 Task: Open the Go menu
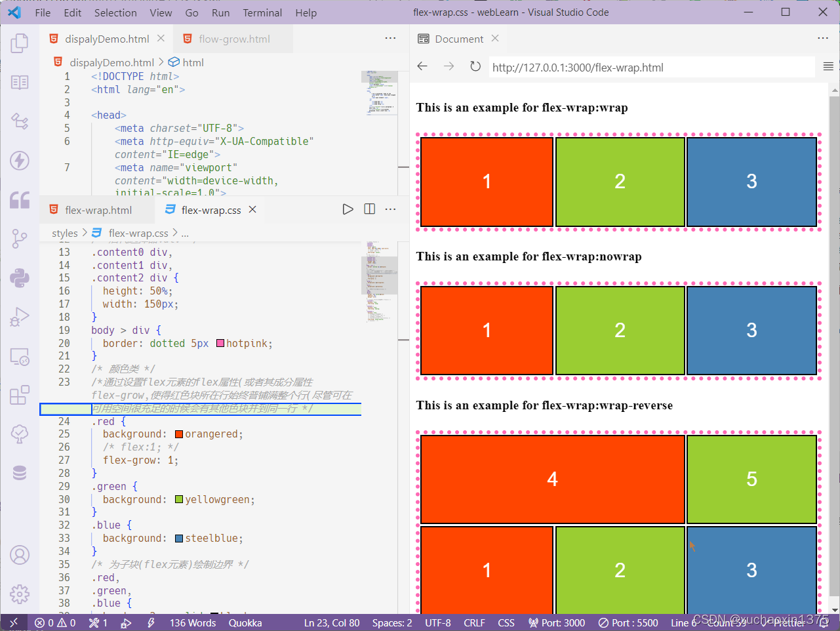[192, 12]
